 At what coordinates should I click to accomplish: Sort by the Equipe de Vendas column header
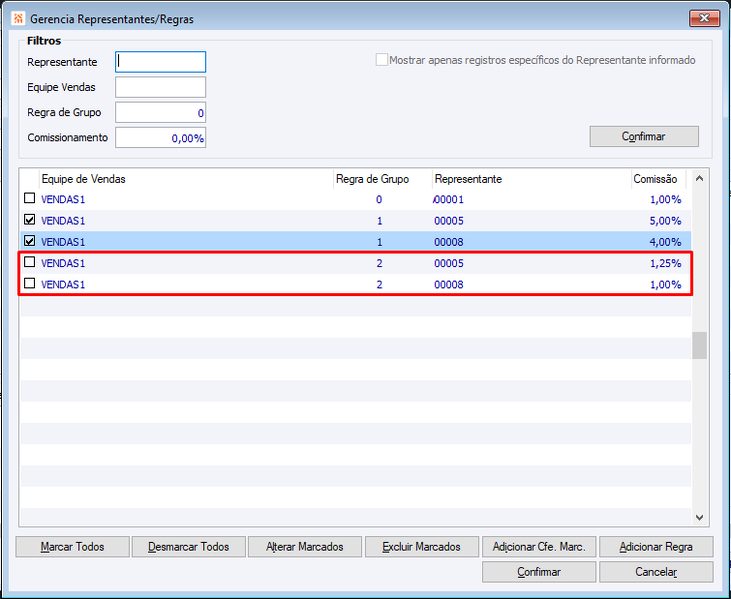[186, 179]
